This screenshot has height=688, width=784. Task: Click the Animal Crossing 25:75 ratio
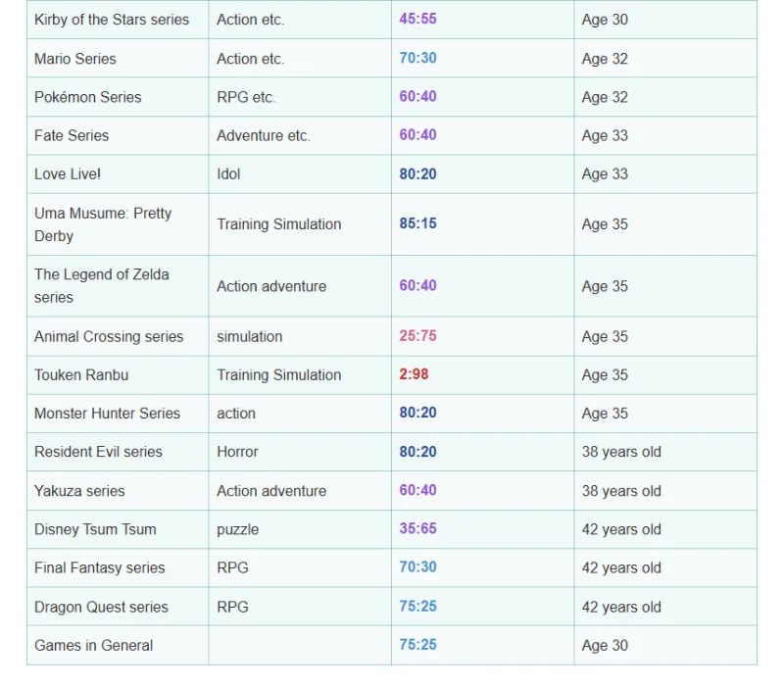pos(417,335)
